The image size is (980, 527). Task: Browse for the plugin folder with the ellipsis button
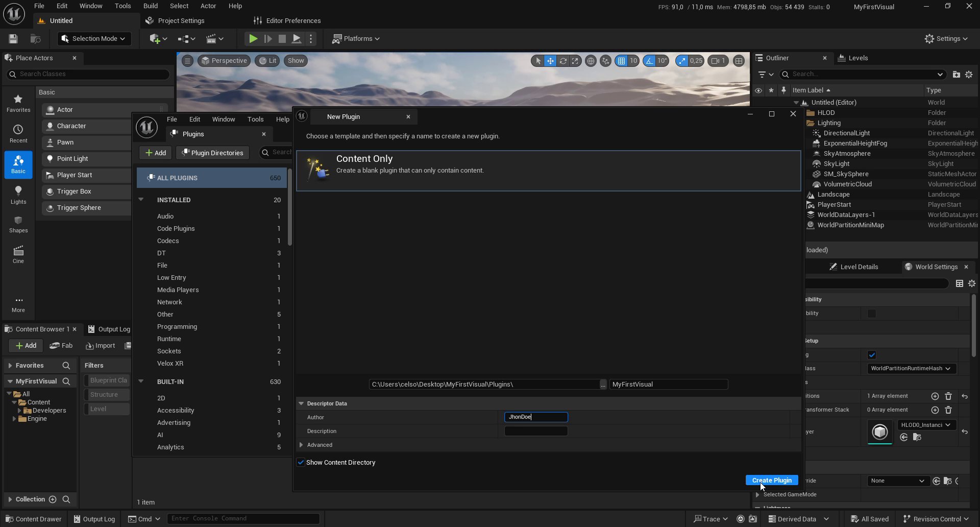[x=603, y=385]
